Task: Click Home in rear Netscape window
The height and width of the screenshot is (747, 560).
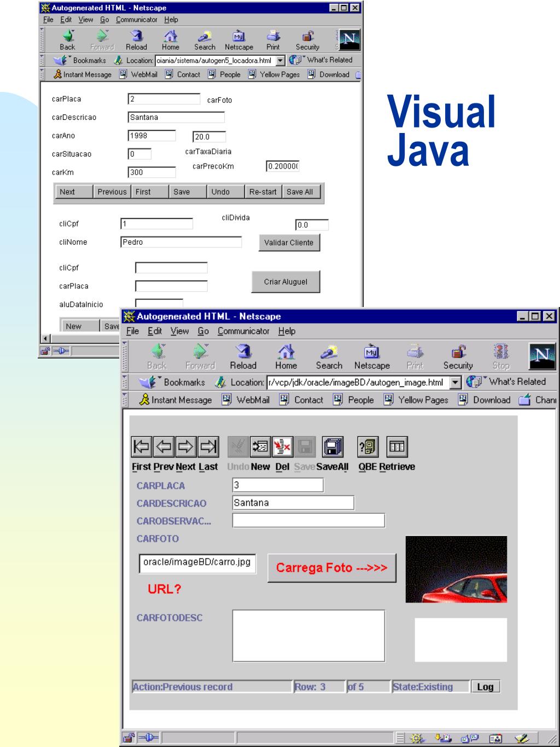Action: (x=171, y=40)
